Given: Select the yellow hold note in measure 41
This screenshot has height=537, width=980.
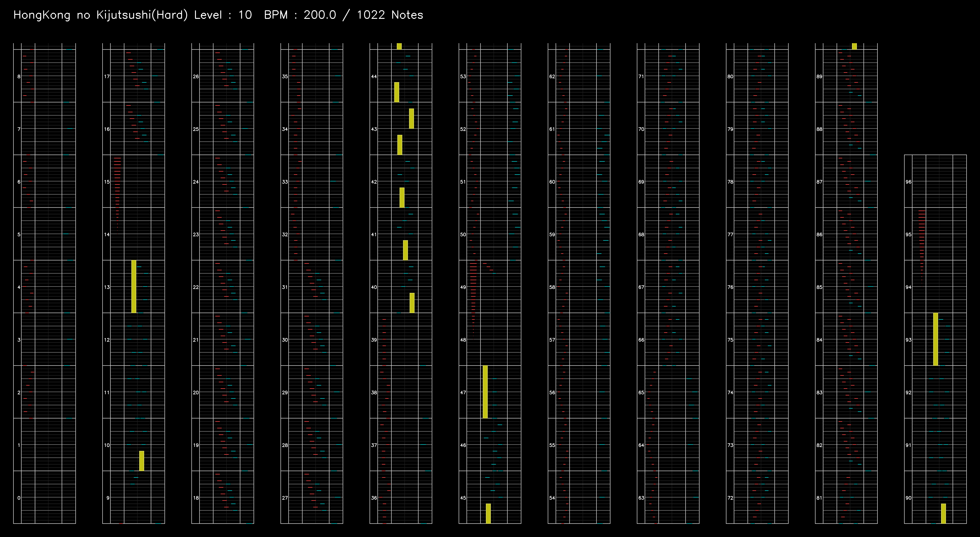Looking at the screenshot, I should coord(405,250).
